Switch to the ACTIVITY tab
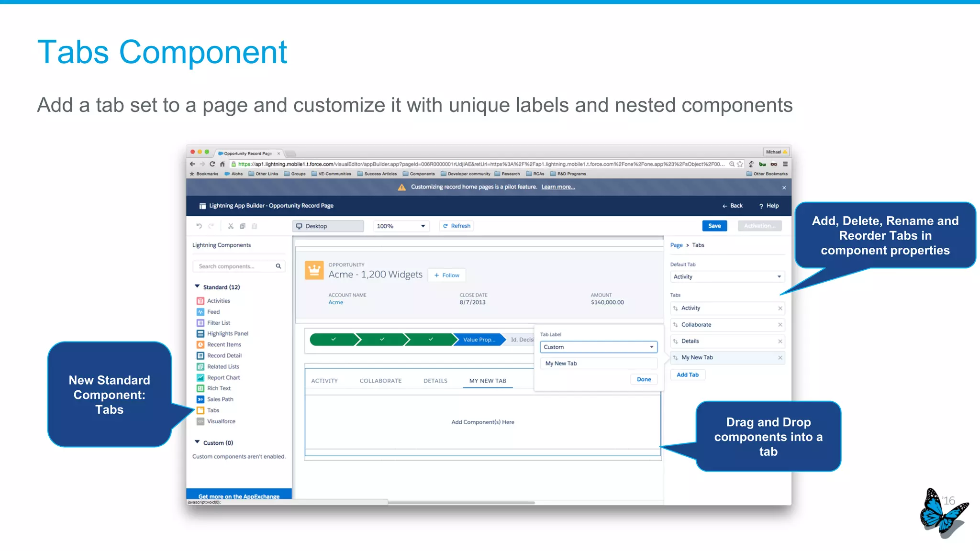The image size is (980, 551). click(x=324, y=381)
